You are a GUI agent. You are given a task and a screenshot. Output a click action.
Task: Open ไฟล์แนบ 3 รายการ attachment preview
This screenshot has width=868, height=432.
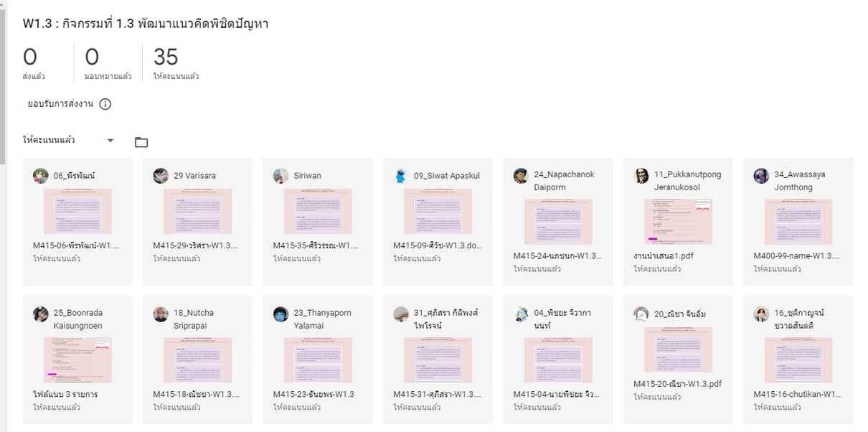(77, 360)
